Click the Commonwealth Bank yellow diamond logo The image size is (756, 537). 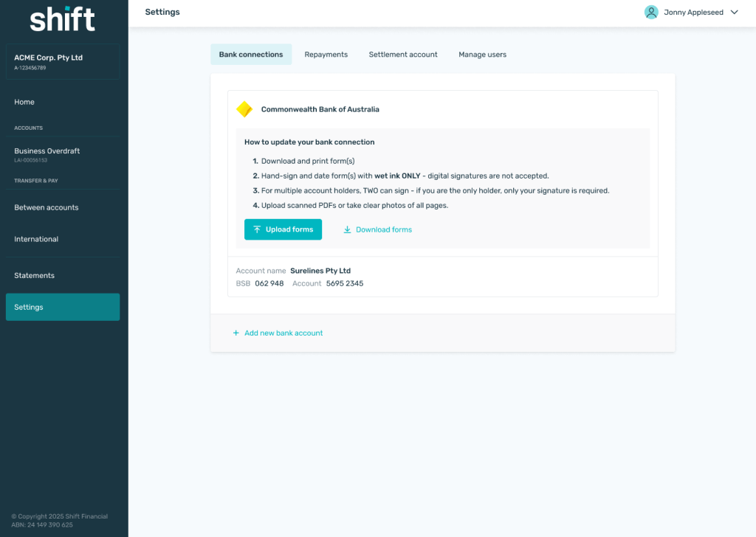pos(244,109)
